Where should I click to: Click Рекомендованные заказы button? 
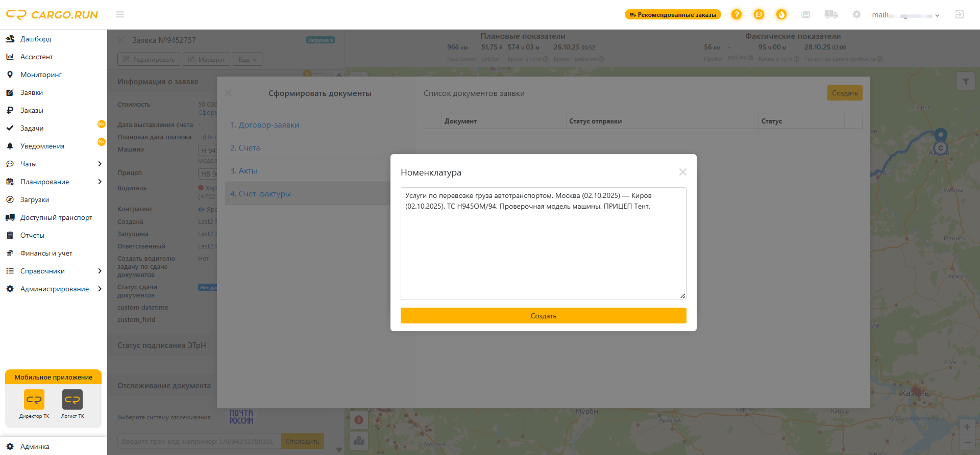click(x=673, y=14)
